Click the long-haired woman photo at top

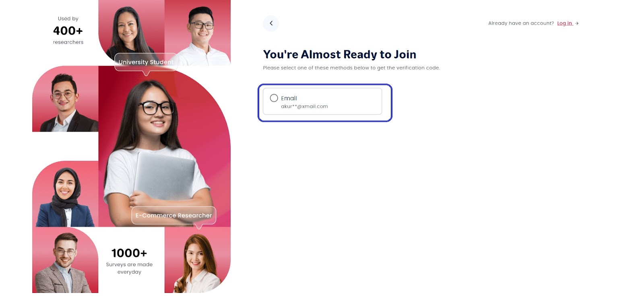(x=132, y=33)
